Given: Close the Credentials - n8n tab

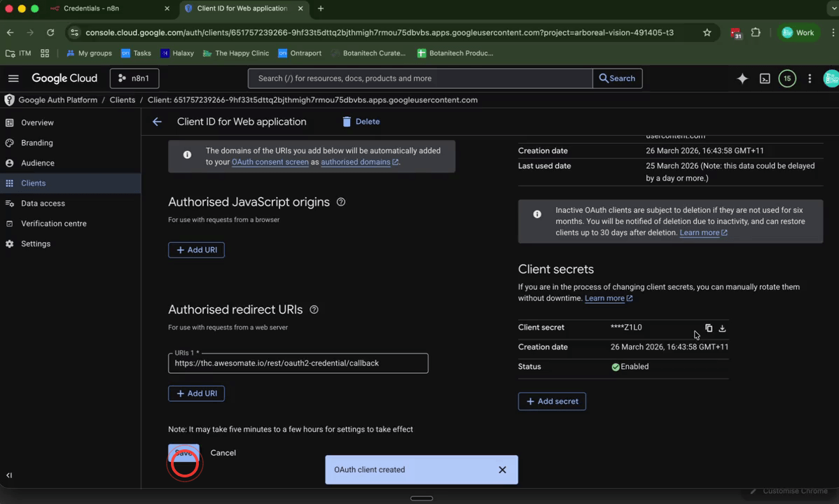Looking at the screenshot, I should pos(167,8).
